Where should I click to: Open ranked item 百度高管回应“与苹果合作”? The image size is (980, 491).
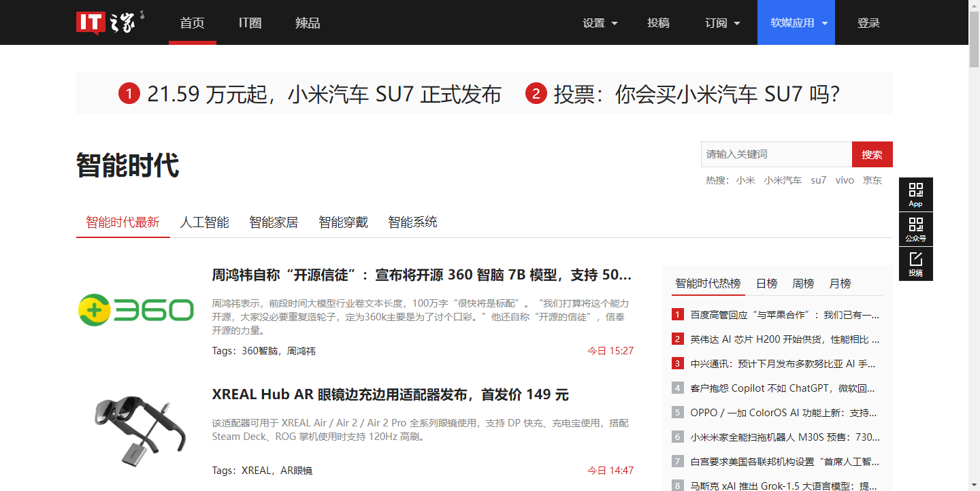785,315
